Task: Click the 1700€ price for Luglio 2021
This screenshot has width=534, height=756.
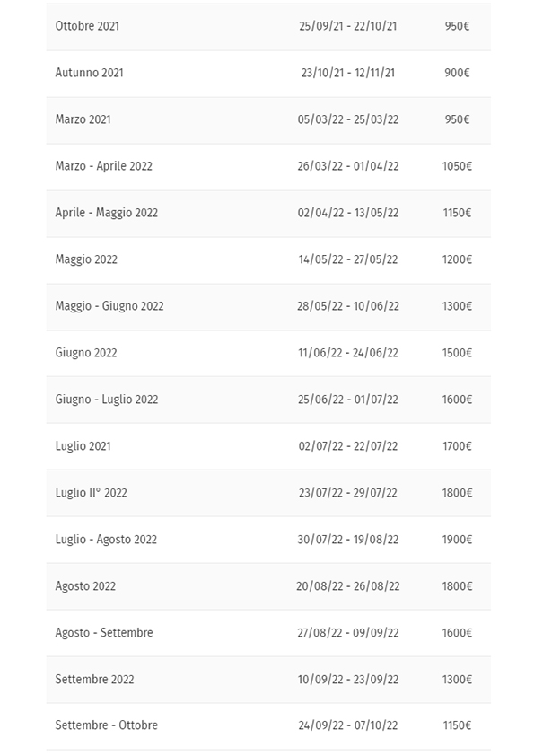Action: pos(457,446)
